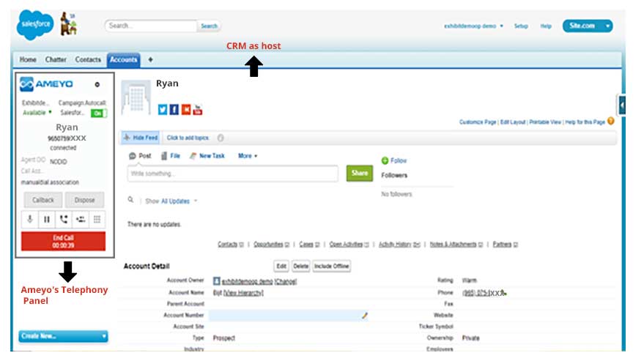
Task: Click the Twitter social icon
Action: click(163, 110)
